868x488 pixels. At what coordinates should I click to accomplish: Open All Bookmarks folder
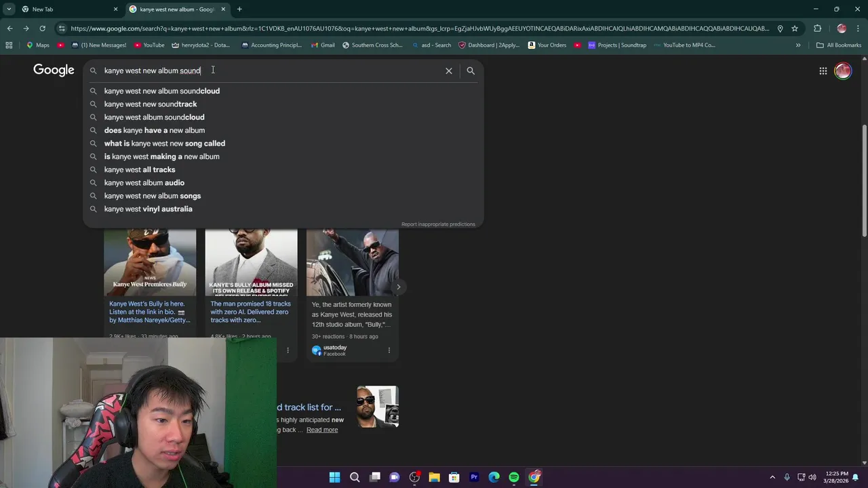pyautogui.click(x=839, y=45)
